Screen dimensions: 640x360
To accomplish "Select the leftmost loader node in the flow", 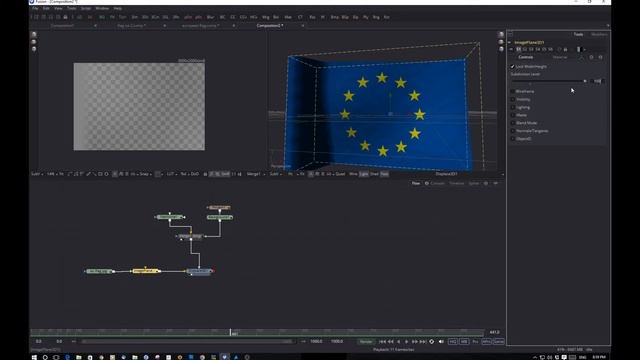I will [99, 271].
